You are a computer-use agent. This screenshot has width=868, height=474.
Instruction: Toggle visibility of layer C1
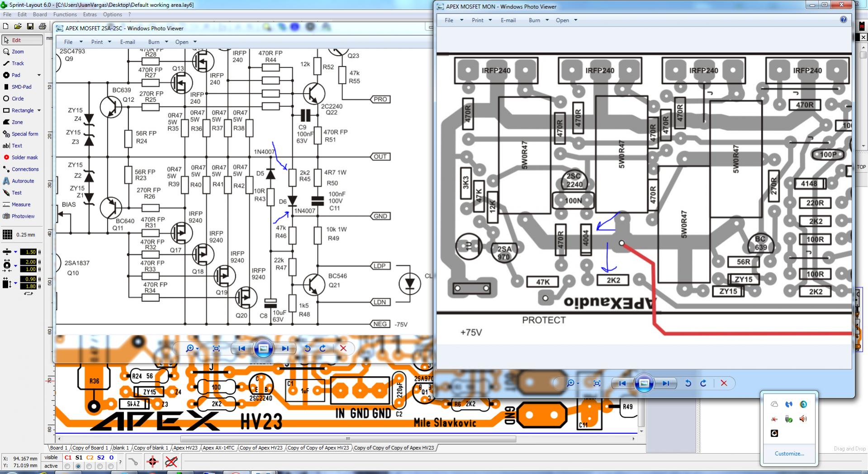coord(68,458)
